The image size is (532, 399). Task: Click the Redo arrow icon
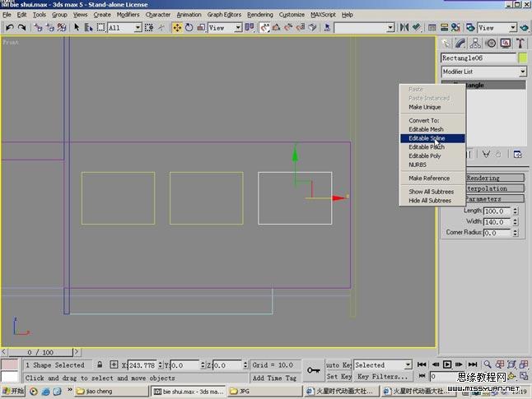coord(21,27)
